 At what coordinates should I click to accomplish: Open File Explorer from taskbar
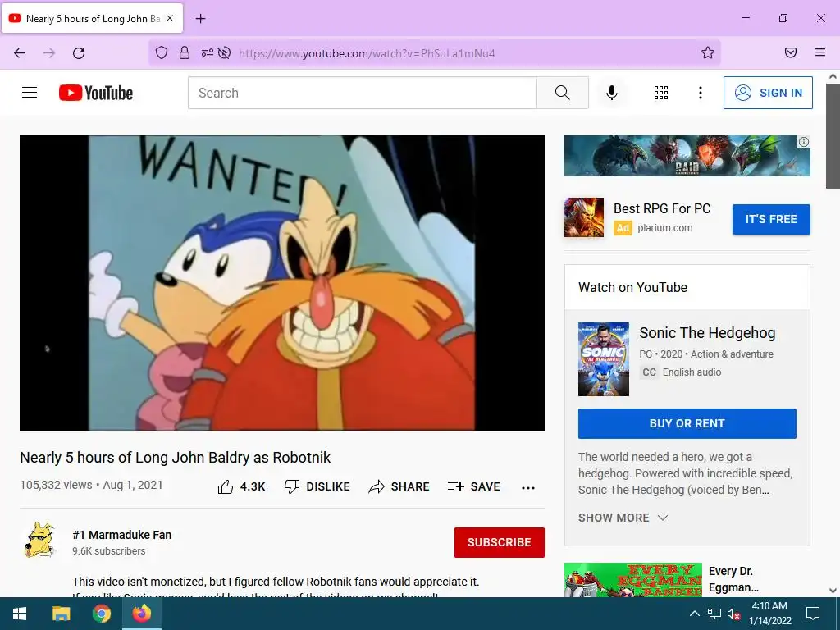click(x=61, y=614)
